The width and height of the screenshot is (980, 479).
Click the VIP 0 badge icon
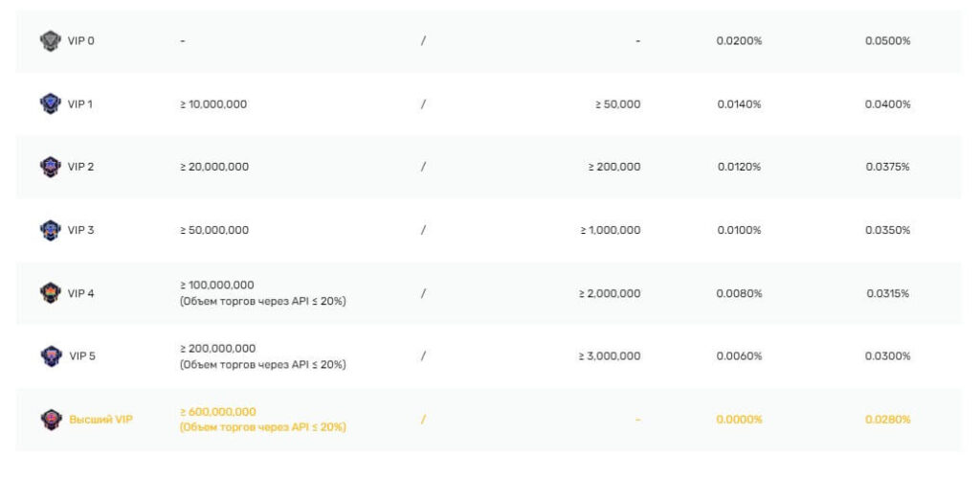click(x=50, y=41)
